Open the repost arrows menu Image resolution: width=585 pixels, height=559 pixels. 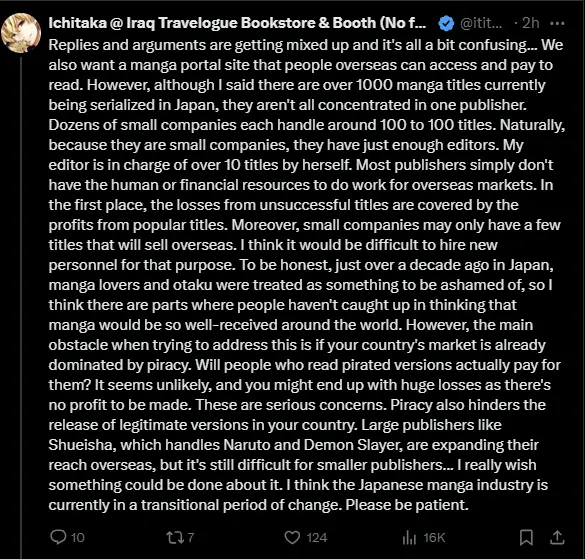point(175,537)
